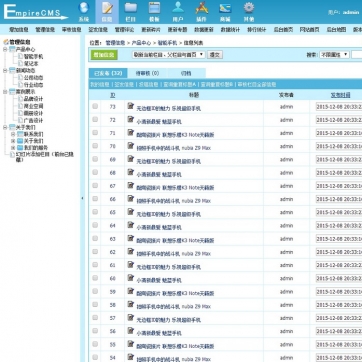Screen dimensions: 362x362
Task: Open the 后台首页 submenu item
Action: [283, 29]
